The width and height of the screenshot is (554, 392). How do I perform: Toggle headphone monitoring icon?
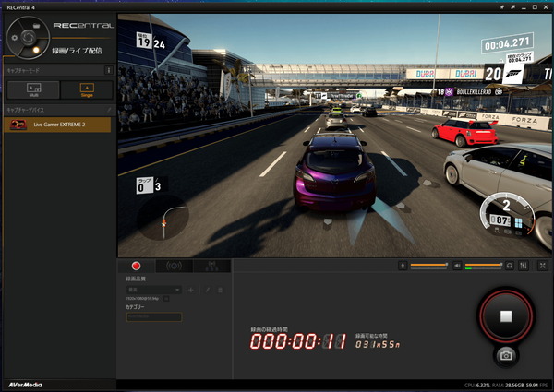tap(509, 266)
